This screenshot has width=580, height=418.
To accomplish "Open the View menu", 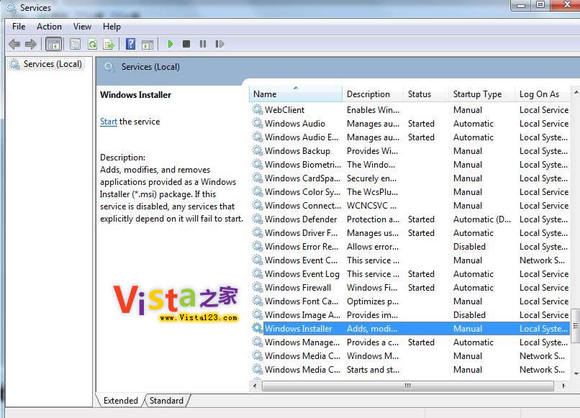I will 82,27.
